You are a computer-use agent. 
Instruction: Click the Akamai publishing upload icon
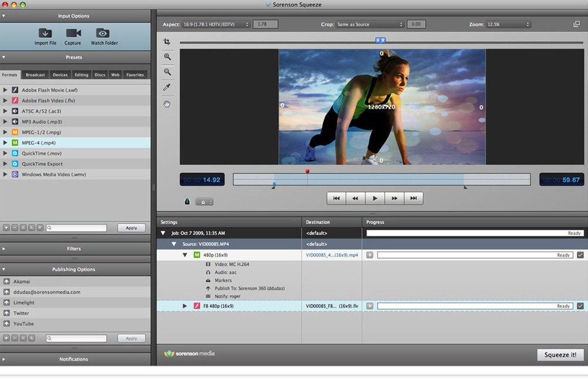pyautogui.click(x=6, y=281)
